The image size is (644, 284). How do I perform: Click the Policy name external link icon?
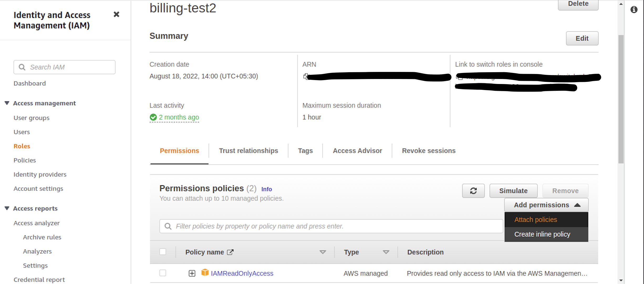(230, 252)
